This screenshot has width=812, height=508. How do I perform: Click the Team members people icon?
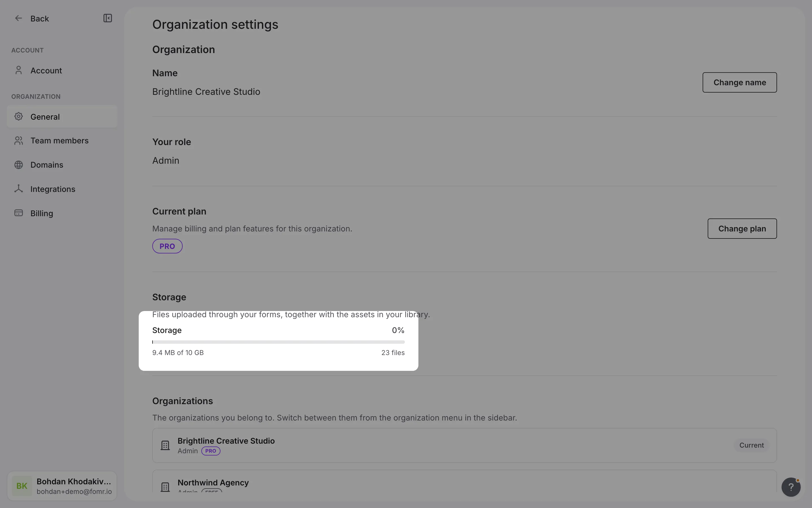tap(18, 141)
